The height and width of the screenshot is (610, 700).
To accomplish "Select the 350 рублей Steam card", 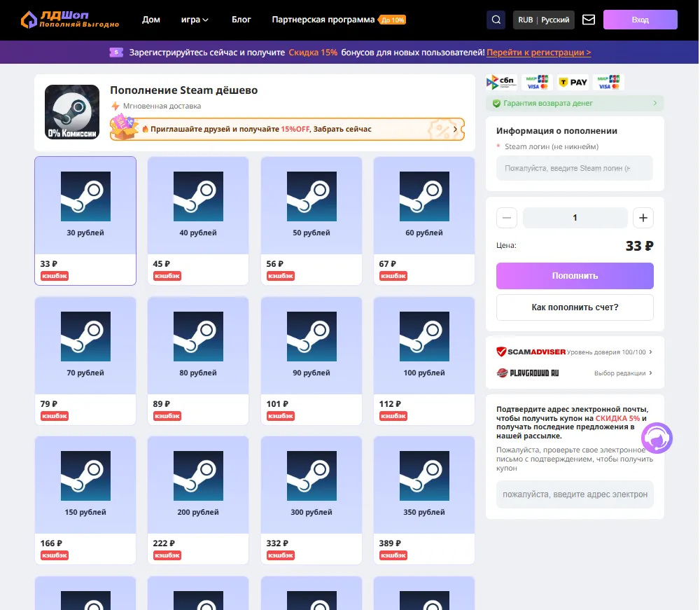I will click(x=424, y=500).
